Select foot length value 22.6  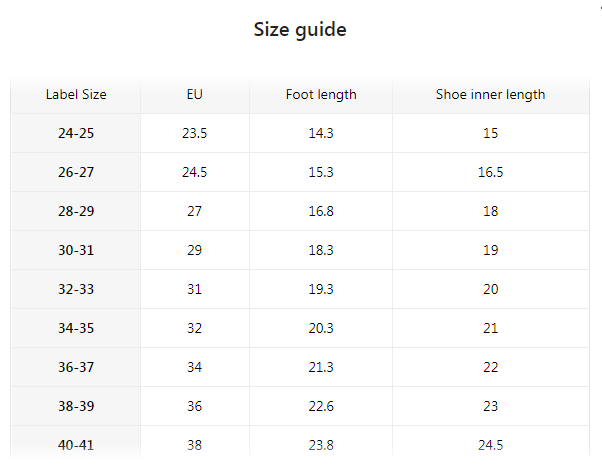pos(321,406)
